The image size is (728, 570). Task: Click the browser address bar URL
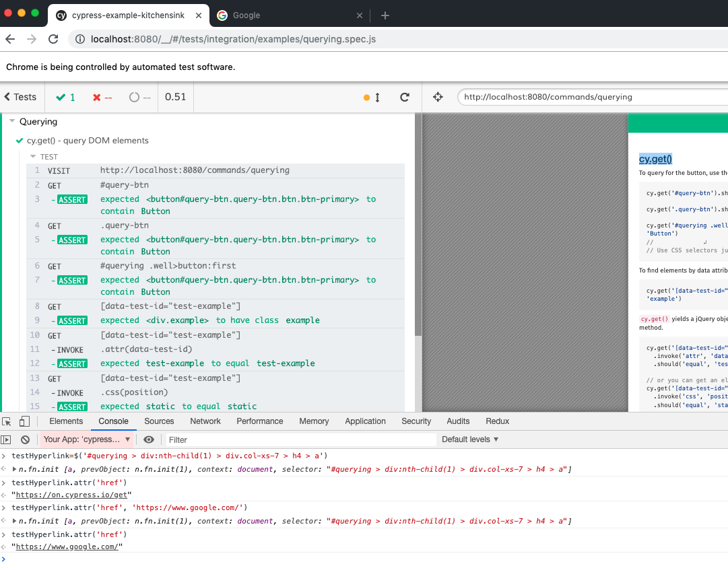point(233,40)
